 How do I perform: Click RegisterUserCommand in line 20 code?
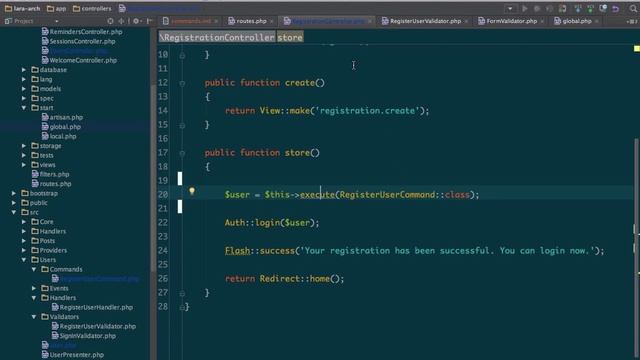tap(387, 195)
